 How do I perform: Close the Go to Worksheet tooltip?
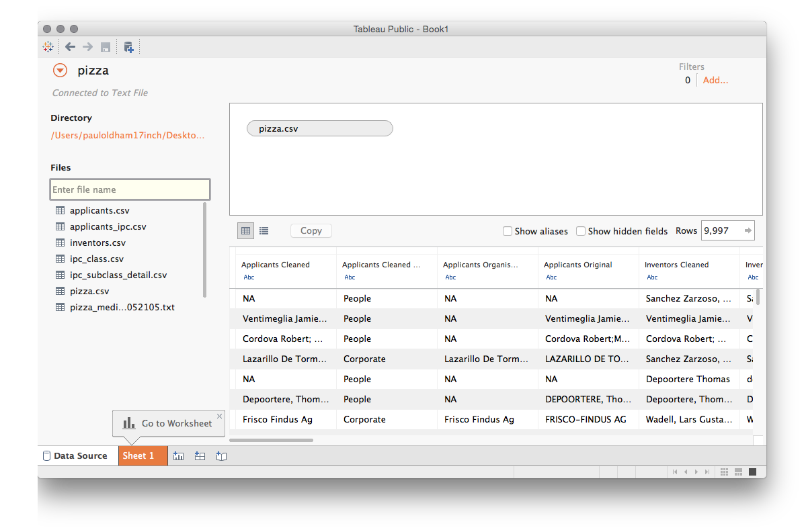(219, 416)
